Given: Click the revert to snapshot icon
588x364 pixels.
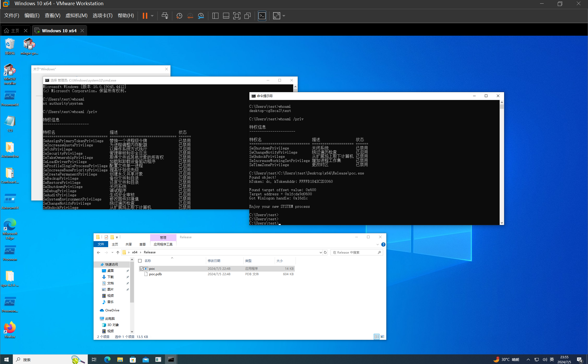Looking at the screenshot, I should [190, 16].
